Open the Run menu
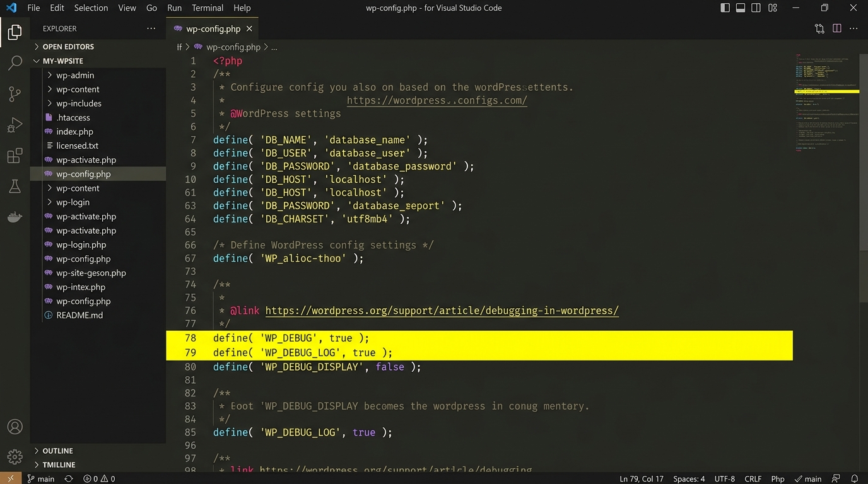This screenshot has width=868, height=484. point(174,8)
